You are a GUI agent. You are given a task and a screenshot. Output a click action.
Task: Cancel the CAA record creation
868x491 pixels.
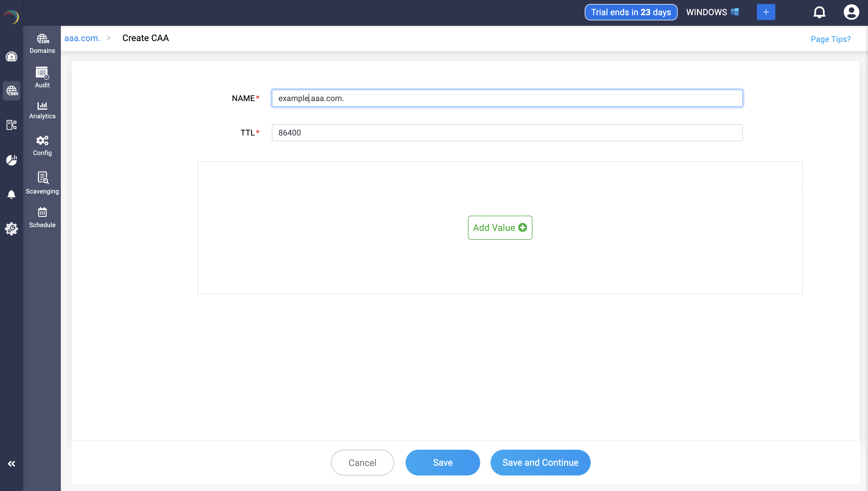[362, 462]
